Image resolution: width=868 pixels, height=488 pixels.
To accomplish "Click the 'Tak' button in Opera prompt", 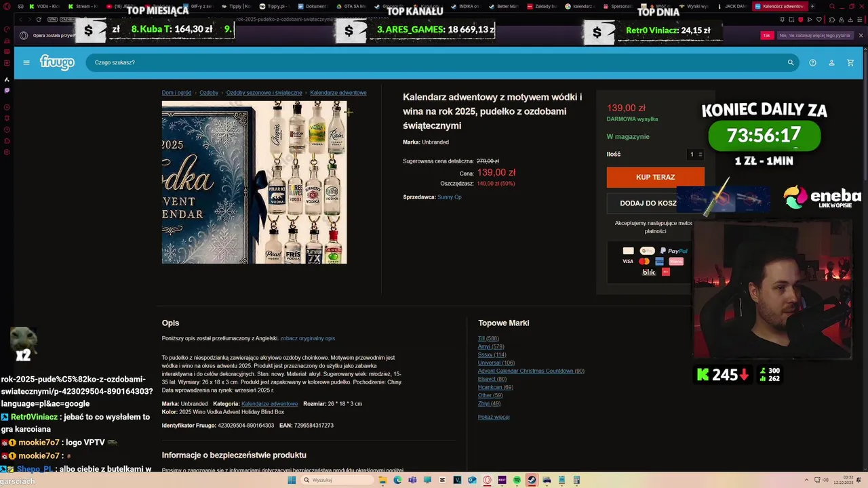I will [767, 35].
